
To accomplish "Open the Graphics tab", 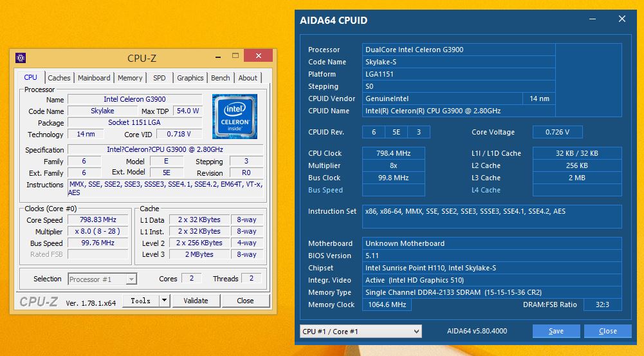I will pos(190,78).
